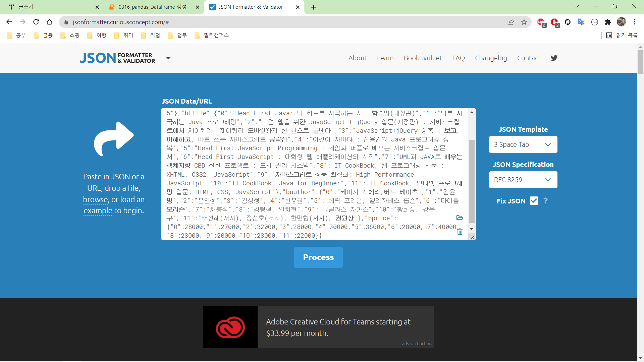Image resolution: width=644 pixels, height=362 pixels.
Task: Open the Twitter bird icon link
Action: pyautogui.click(x=554, y=58)
